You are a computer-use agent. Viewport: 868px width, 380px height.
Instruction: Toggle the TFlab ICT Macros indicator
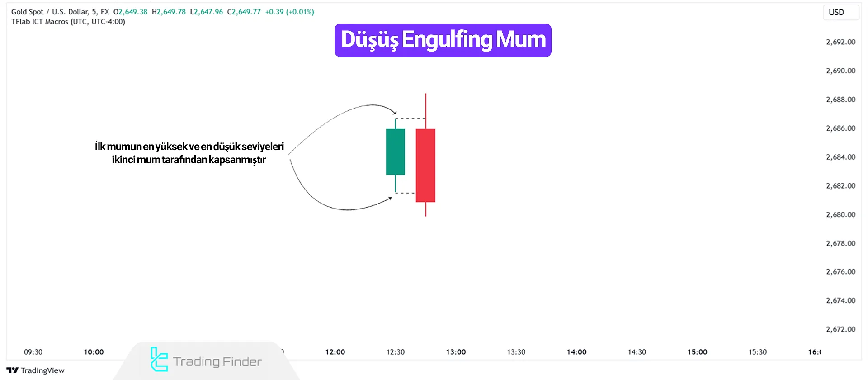67,21
